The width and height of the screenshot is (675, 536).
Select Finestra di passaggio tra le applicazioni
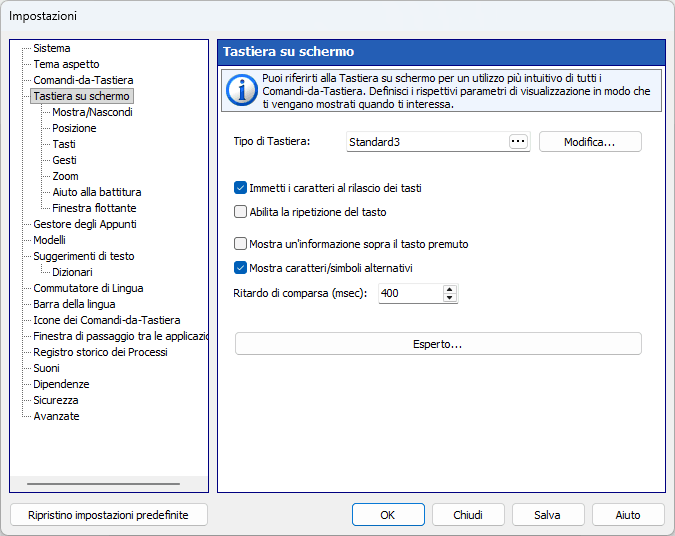121,336
